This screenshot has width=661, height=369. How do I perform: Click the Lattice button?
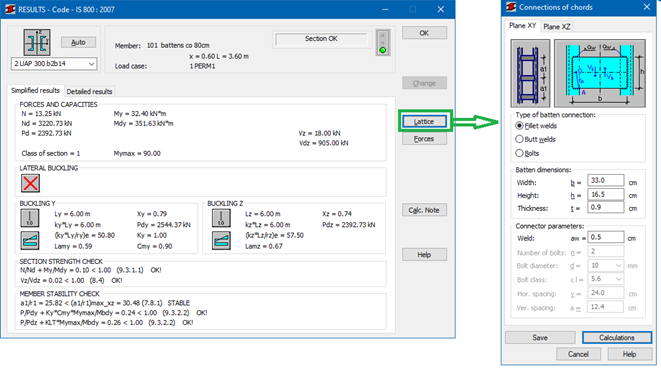pyautogui.click(x=424, y=121)
